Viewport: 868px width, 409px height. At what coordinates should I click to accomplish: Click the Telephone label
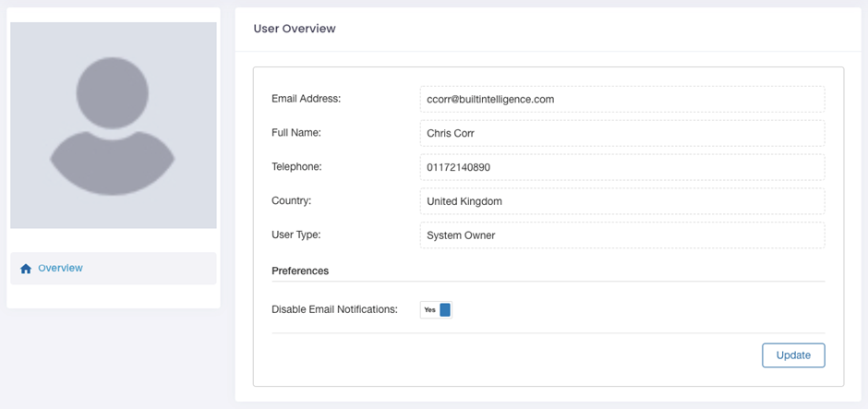pyautogui.click(x=296, y=166)
